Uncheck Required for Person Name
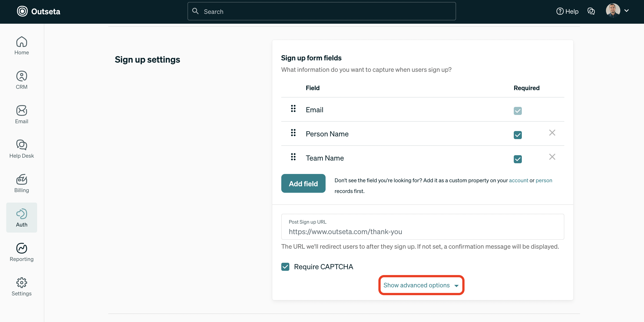 point(518,135)
